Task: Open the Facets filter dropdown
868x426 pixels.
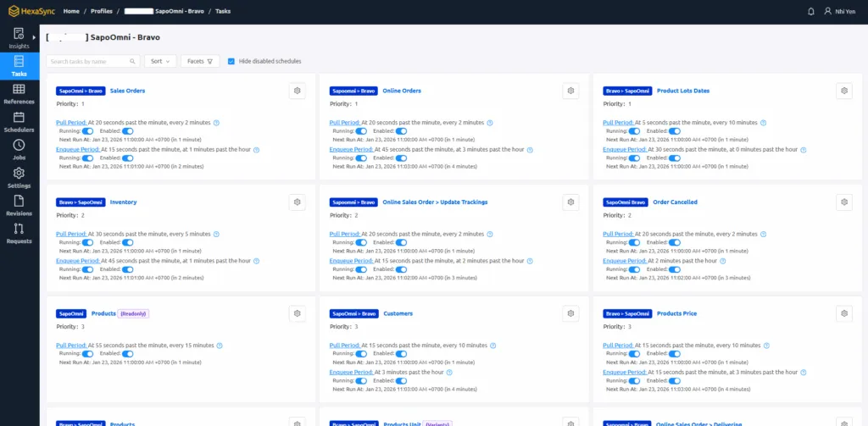Action: pos(200,61)
